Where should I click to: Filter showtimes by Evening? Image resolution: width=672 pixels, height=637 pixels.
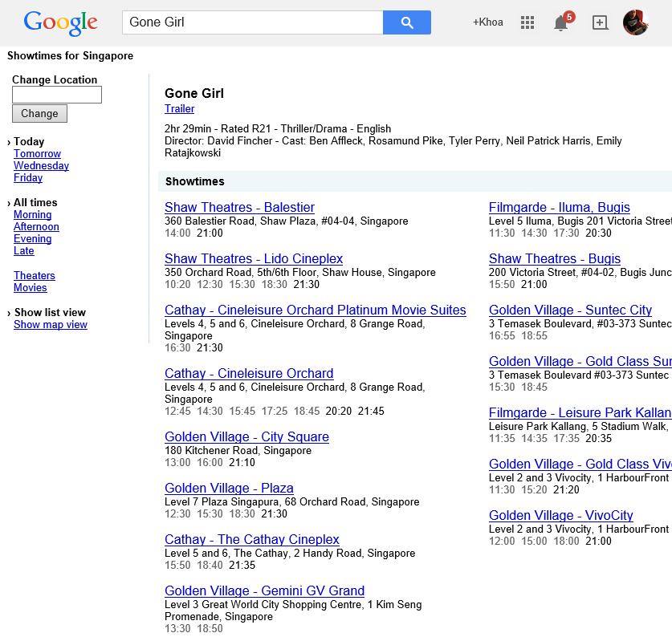pos(32,238)
